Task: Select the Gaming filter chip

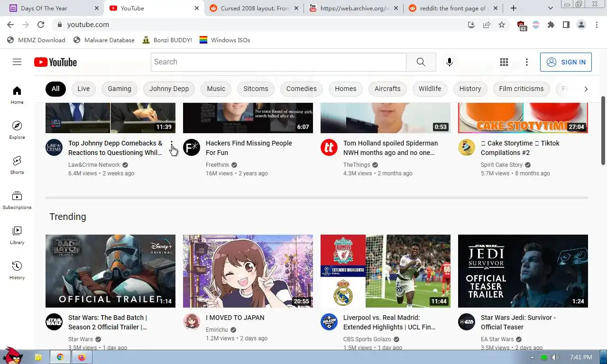Action: pos(120,89)
